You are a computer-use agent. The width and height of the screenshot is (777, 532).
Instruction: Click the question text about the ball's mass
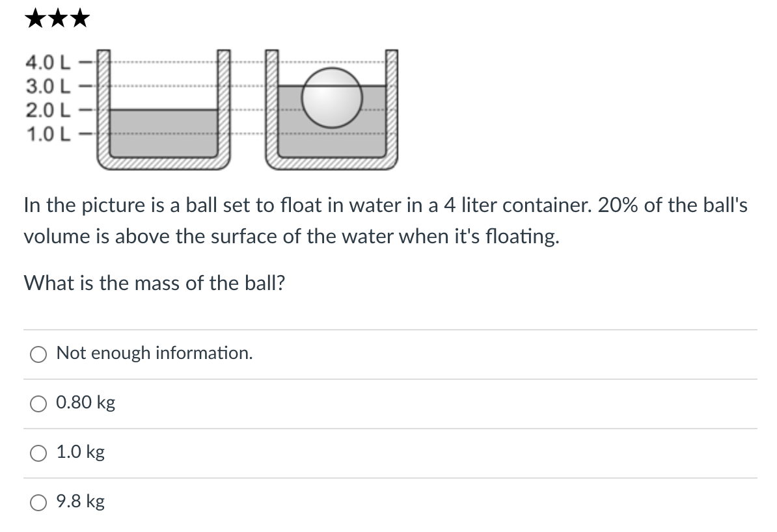click(154, 283)
